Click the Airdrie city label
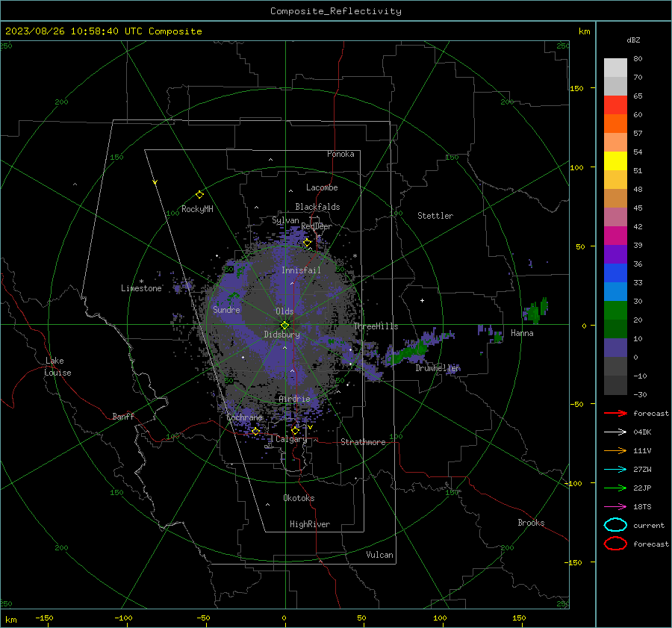Viewport: 672px width, 628px height. (x=294, y=399)
